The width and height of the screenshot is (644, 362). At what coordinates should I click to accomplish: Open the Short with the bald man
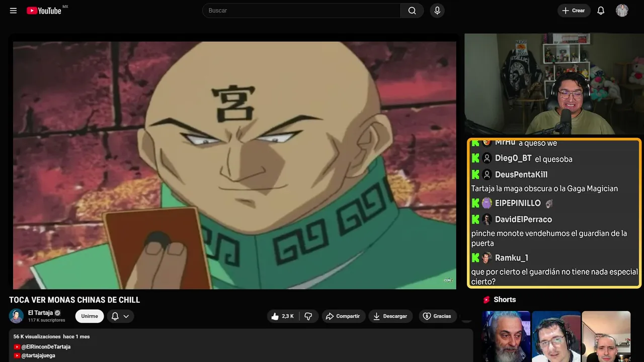pyautogui.click(x=606, y=336)
